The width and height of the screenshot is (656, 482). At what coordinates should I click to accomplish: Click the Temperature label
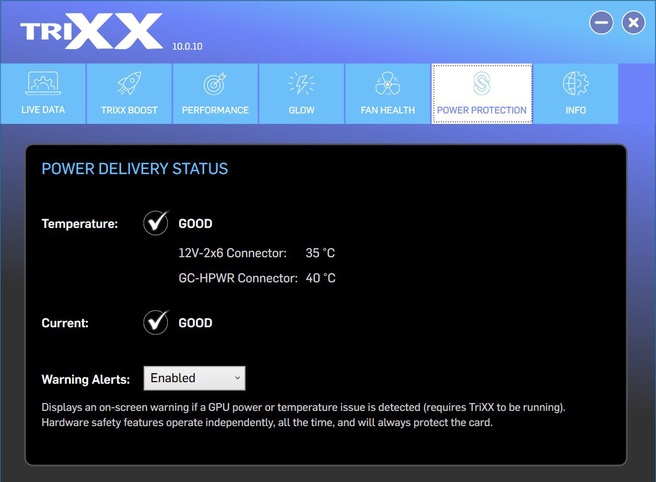click(79, 224)
